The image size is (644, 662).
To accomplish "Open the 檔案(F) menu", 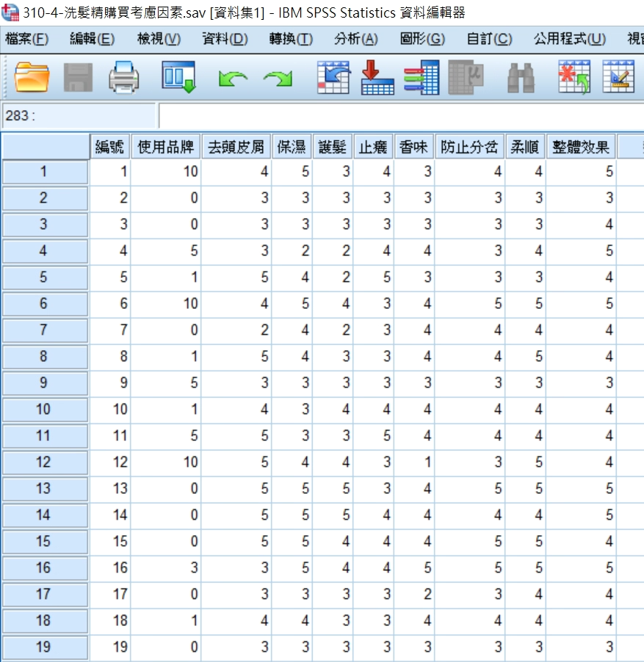I will pos(27,39).
